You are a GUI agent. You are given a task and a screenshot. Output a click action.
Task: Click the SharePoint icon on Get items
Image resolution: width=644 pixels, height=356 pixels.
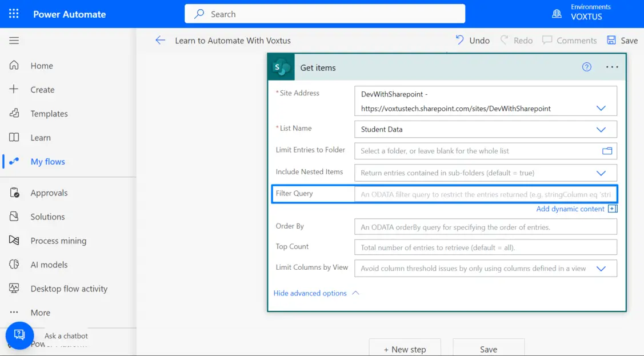point(281,67)
